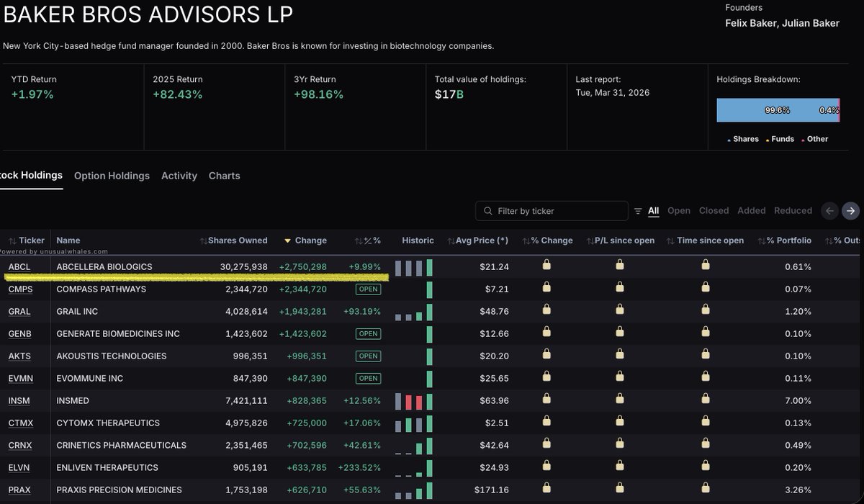Open the Activity tab
864x504 pixels.
click(x=179, y=176)
